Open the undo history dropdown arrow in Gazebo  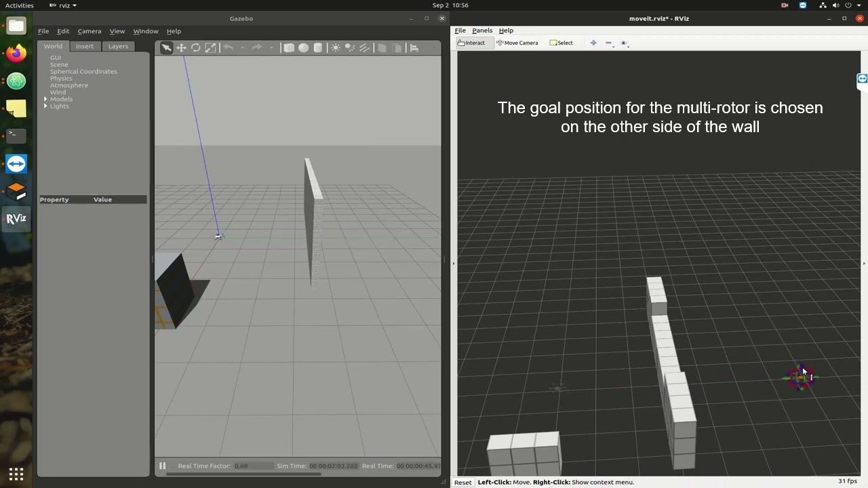click(242, 47)
